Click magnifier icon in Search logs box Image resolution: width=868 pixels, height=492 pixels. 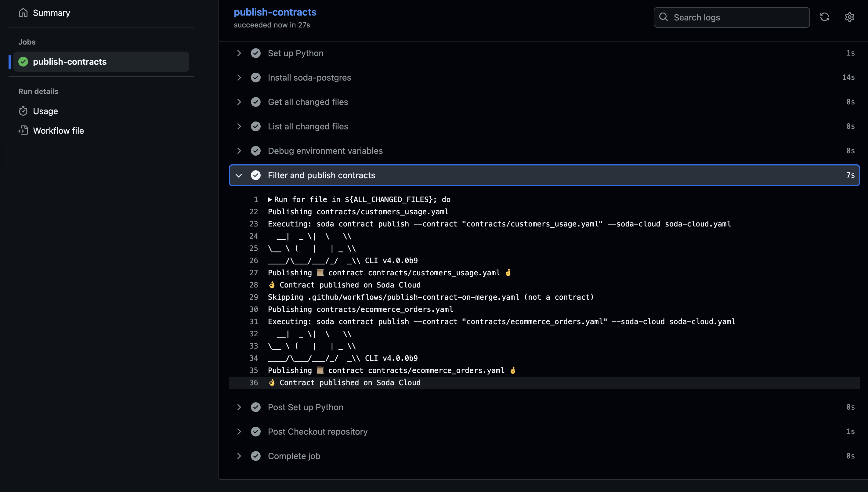tap(663, 17)
